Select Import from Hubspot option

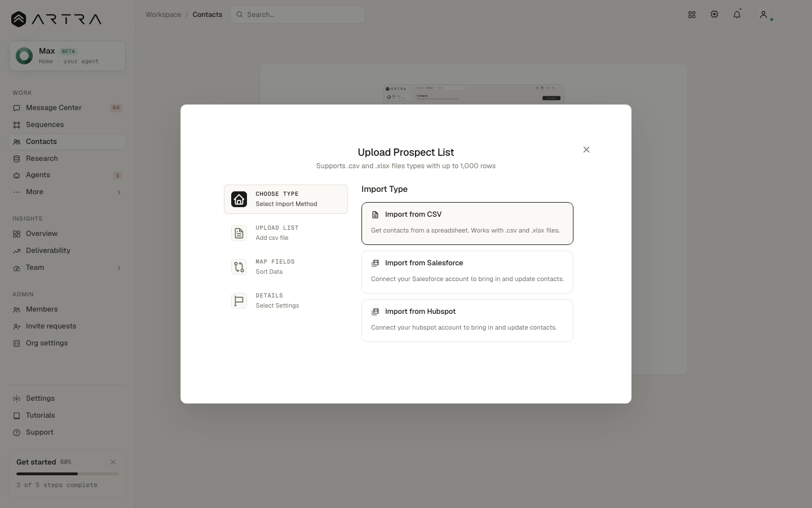click(467, 321)
